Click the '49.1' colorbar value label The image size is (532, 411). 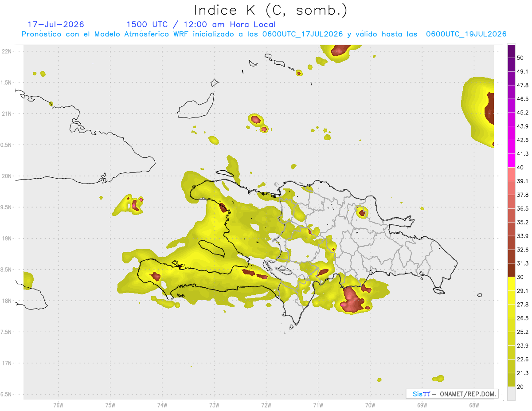(523, 71)
